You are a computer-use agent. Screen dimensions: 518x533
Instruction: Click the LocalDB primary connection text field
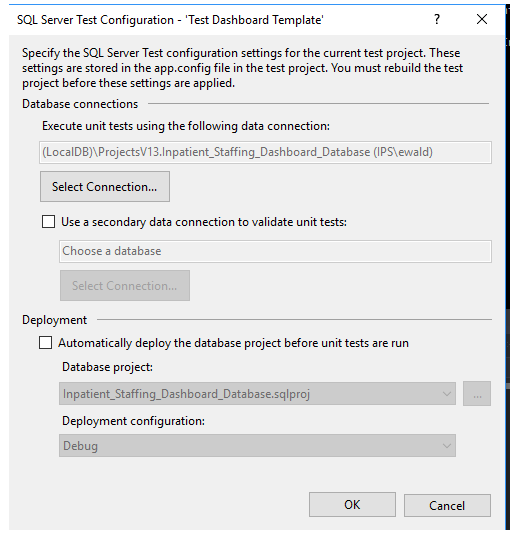[265, 152]
